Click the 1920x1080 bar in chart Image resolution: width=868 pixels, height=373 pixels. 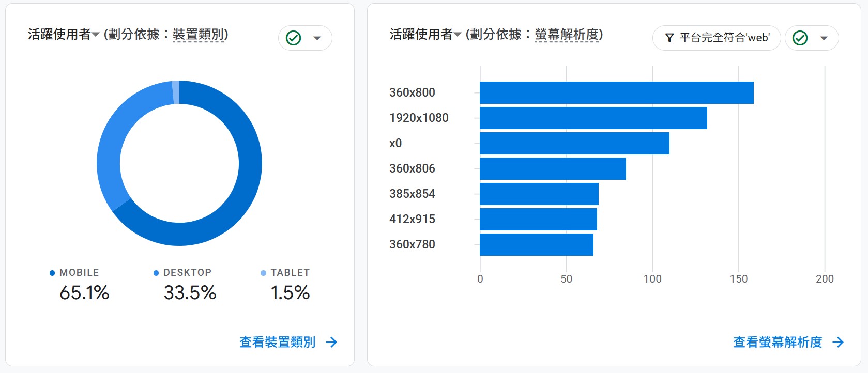[x=593, y=118]
